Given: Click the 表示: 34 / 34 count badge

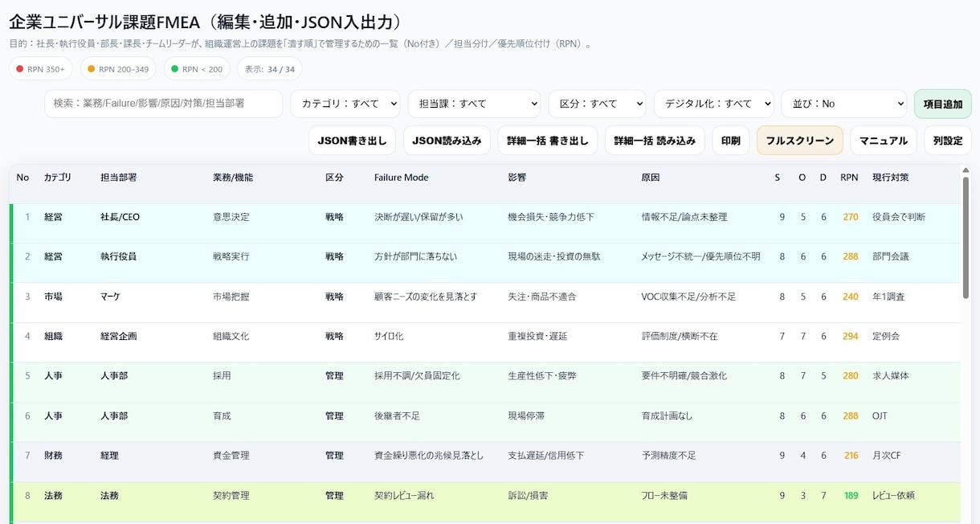Looking at the screenshot, I should [x=270, y=69].
